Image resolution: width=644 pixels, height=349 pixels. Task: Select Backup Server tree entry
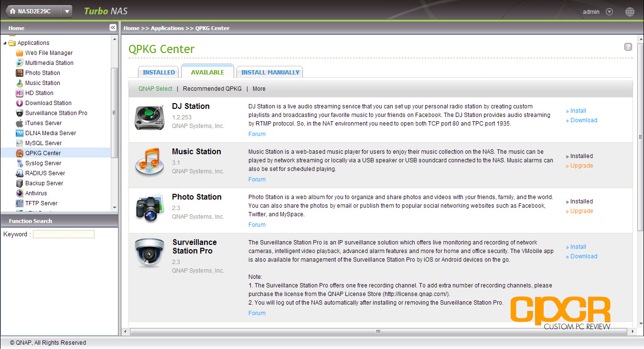pyautogui.click(x=44, y=183)
